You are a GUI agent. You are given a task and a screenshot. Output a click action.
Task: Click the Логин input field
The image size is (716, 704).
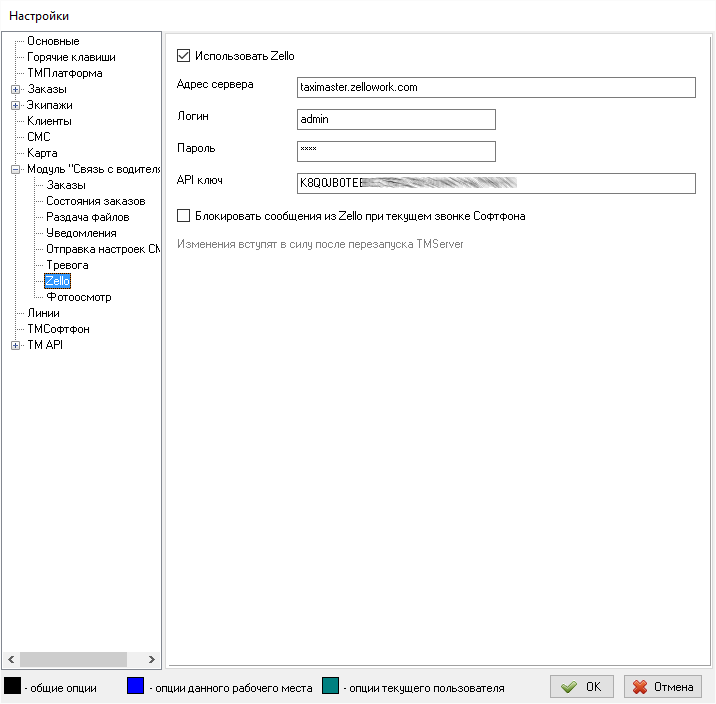click(x=396, y=119)
